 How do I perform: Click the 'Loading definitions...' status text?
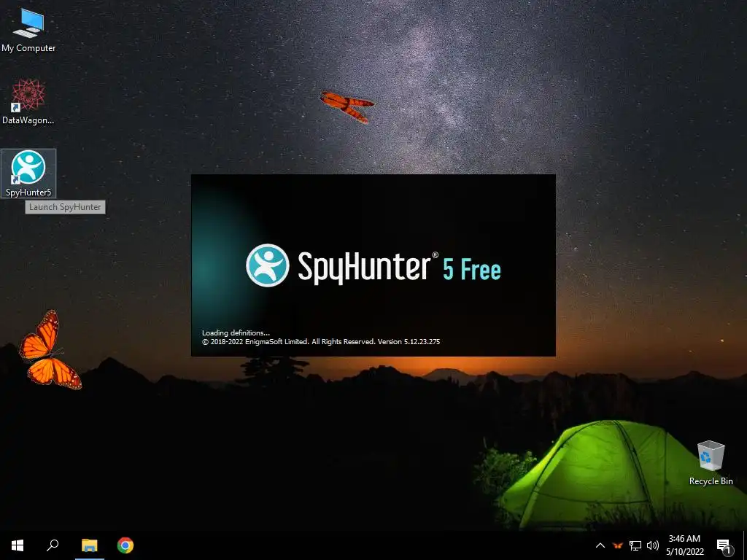coord(236,332)
